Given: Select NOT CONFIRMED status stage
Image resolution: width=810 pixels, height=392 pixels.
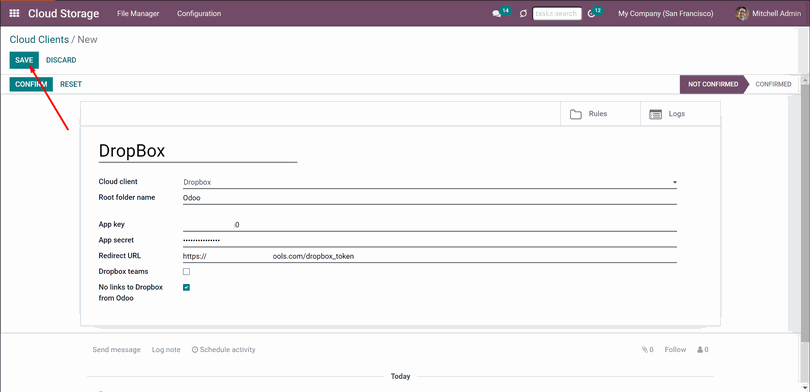Looking at the screenshot, I should pos(713,84).
